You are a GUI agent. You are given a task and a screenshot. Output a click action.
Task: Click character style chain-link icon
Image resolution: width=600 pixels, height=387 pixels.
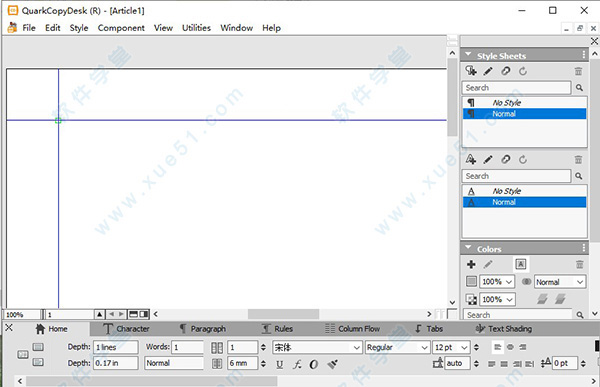tap(505, 159)
